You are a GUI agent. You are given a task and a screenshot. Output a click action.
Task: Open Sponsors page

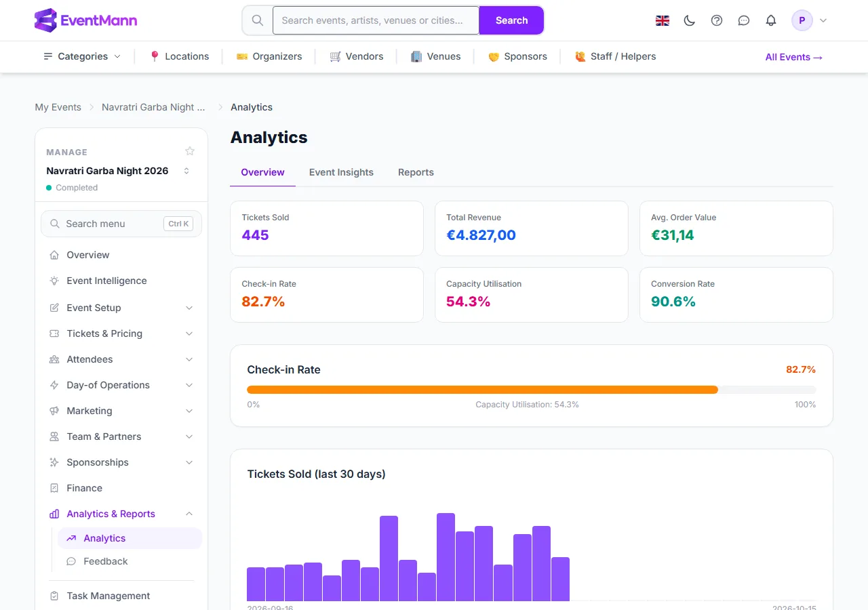click(x=517, y=56)
